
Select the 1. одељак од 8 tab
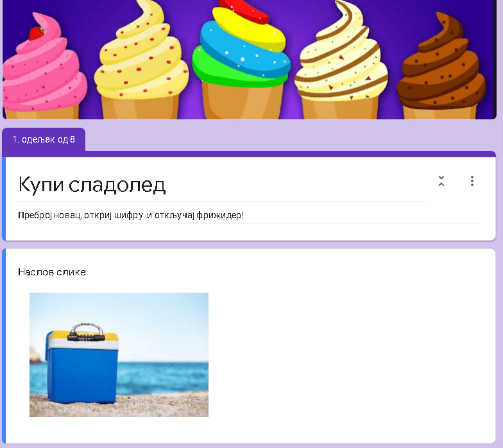tap(44, 139)
